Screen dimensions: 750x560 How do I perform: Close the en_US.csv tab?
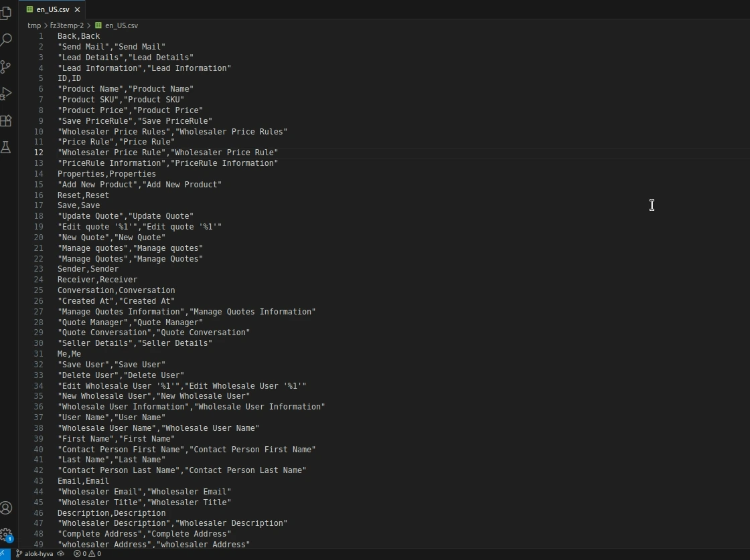click(78, 9)
